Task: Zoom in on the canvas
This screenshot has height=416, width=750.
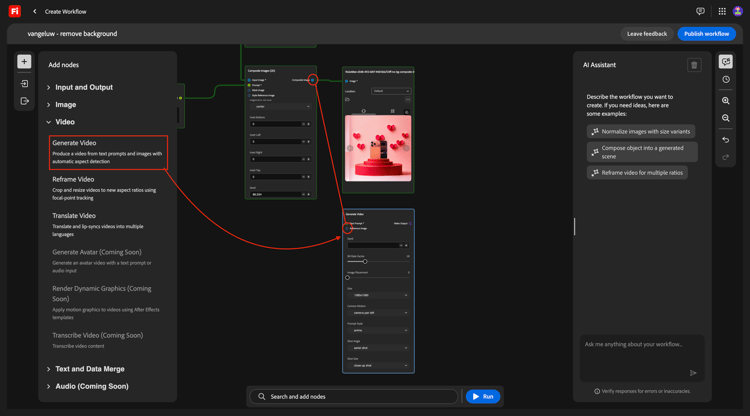Action: point(726,101)
